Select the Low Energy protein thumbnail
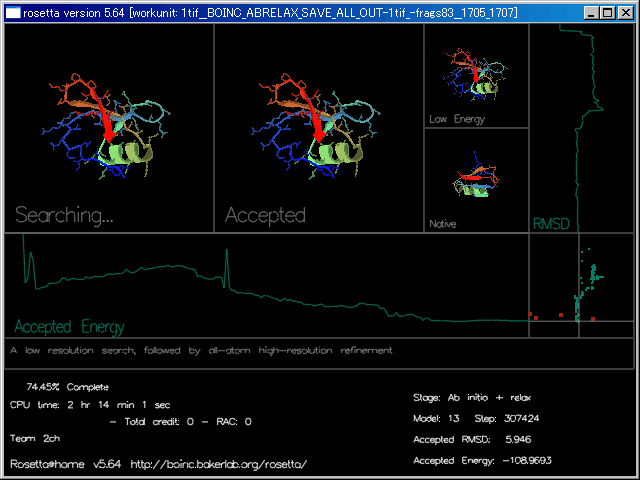The height and width of the screenshot is (480, 640). point(476,75)
